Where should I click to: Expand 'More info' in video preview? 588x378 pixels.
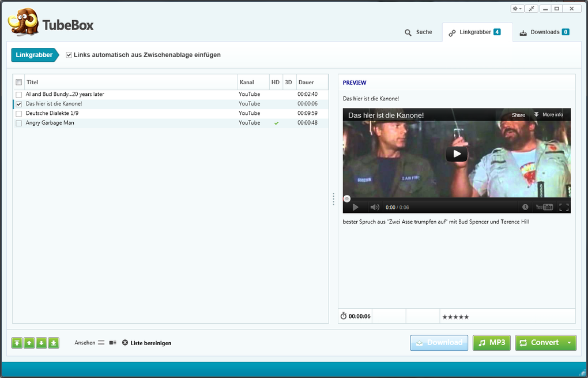coord(549,115)
